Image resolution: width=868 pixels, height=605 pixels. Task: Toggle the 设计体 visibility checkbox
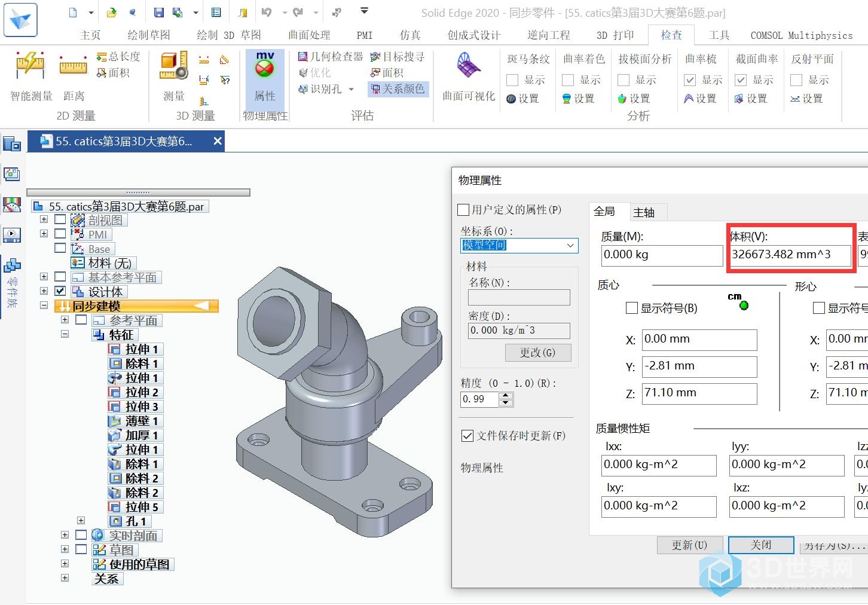60,291
